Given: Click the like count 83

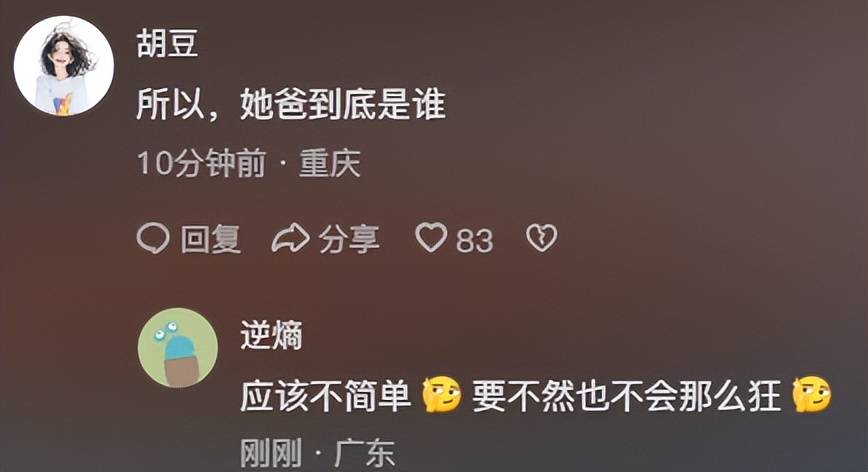Looking at the screenshot, I should (x=474, y=241).
